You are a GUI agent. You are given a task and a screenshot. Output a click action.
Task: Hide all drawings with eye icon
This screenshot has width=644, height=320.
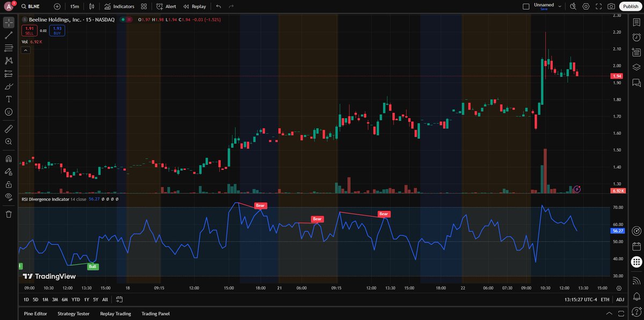pos(9,197)
